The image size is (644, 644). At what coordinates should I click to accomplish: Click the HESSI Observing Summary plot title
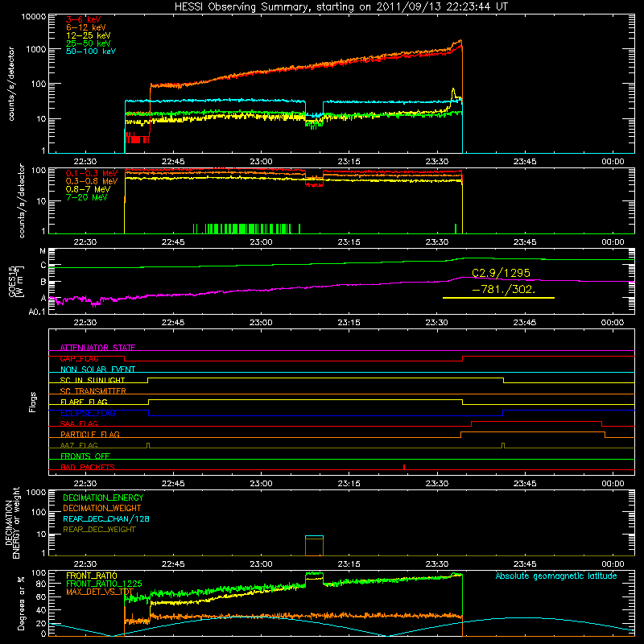341,6
